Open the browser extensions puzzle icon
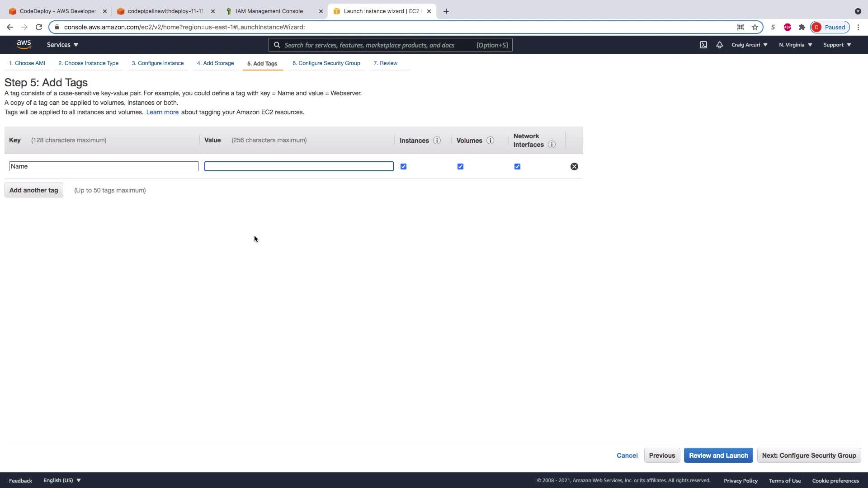Image resolution: width=868 pixels, height=488 pixels. [x=802, y=27]
